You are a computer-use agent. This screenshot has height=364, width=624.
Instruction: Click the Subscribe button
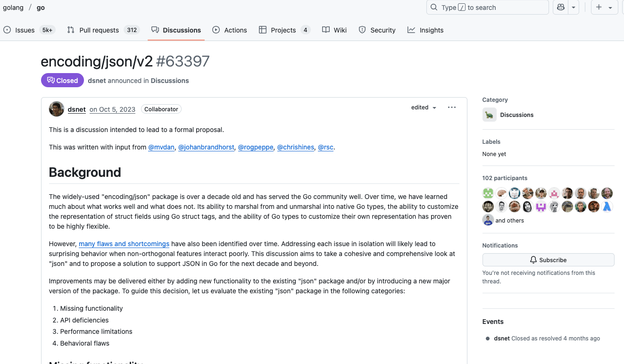click(x=548, y=260)
